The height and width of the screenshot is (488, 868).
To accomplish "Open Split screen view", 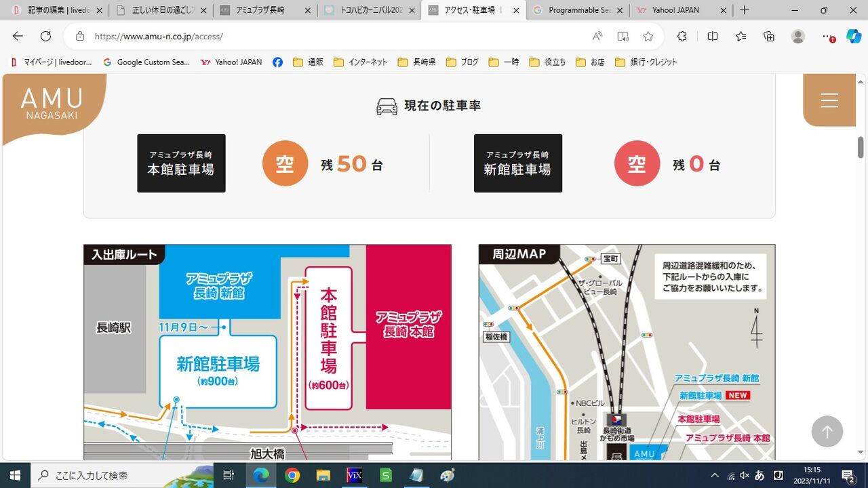I will click(x=712, y=37).
